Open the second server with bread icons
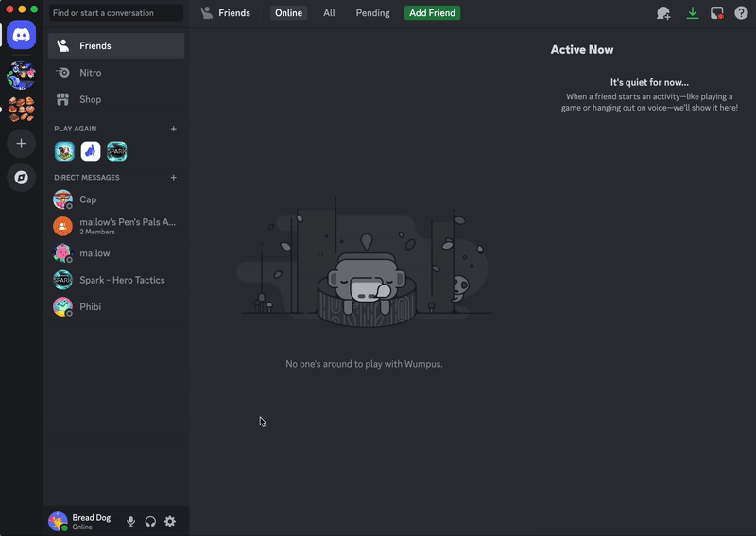This screenshot has height=536, width=756. pyautogui.click(x=21, y=109)
